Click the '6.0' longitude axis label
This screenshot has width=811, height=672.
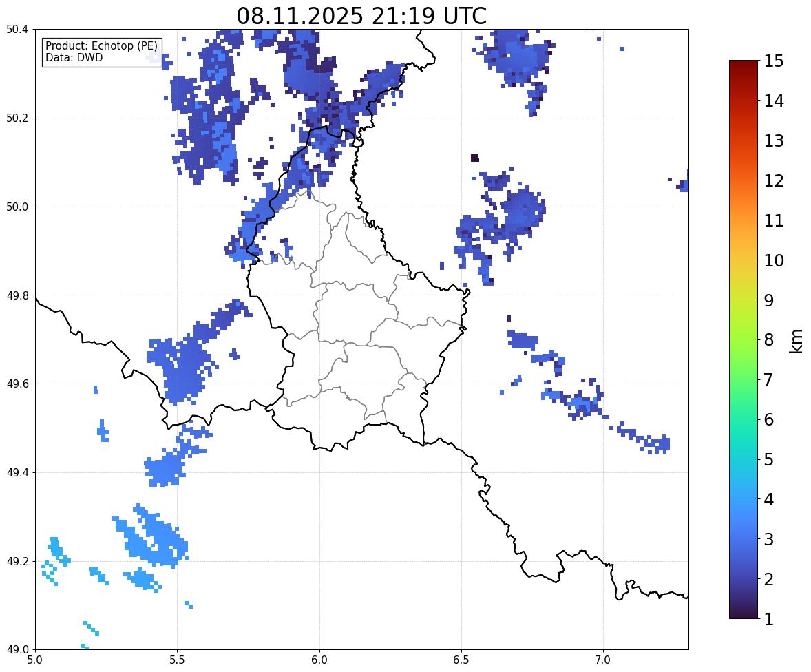[319, 660]
